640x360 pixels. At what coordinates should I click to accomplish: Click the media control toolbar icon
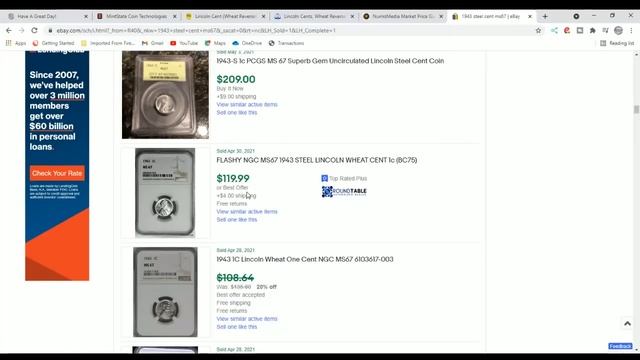click(605, 31)
